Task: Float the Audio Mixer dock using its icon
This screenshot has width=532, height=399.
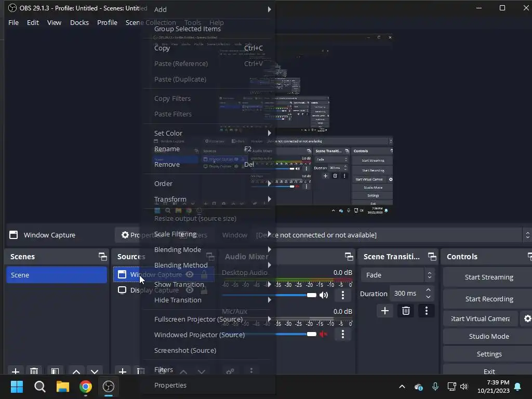Action: [349, 257]
